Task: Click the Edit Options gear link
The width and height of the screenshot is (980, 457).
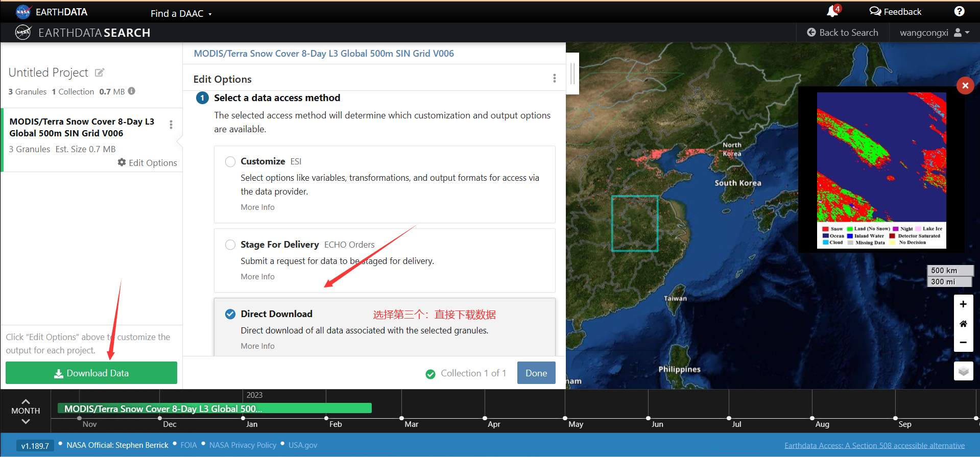Action: [147, 162]
